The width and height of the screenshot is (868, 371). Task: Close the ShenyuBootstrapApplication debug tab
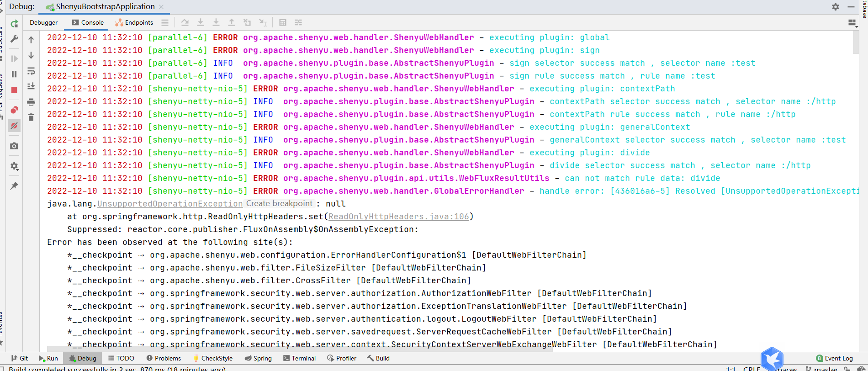tap(161, 7)
